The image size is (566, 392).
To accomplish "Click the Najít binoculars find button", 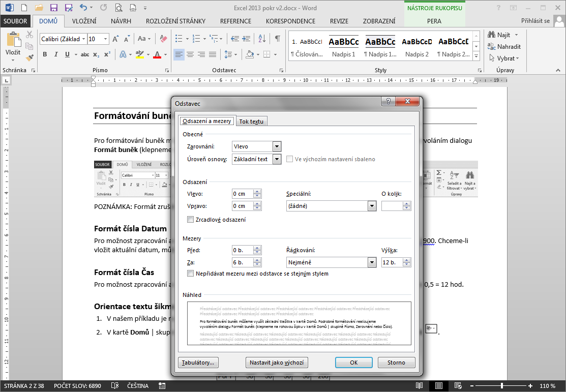I will coord(500,35).
